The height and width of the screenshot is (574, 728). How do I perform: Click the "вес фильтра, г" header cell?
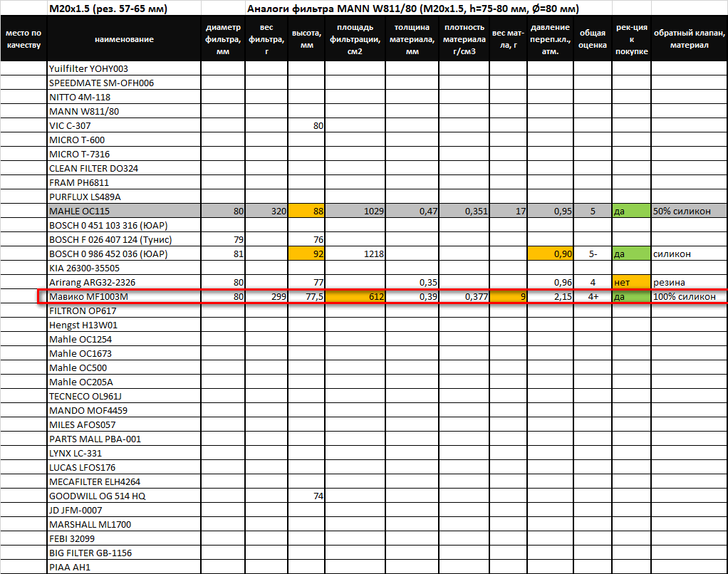point(266,39)
